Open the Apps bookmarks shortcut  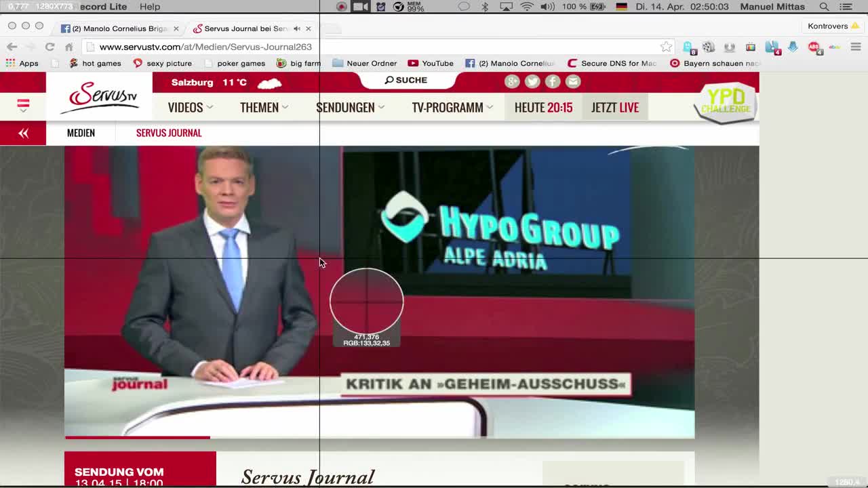[x=22, y=63]
